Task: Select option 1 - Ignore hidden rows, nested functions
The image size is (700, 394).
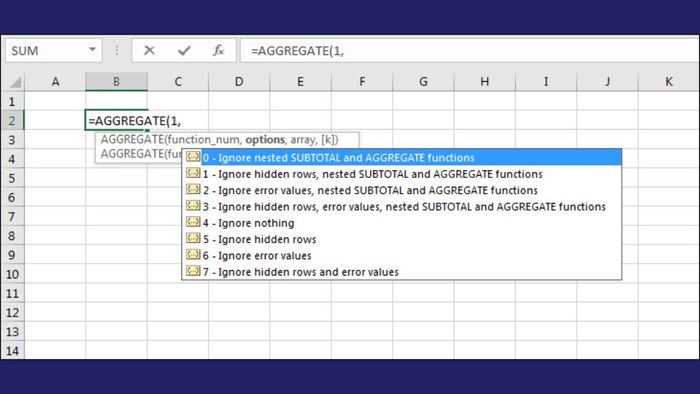Action: [x=402, y=174]
